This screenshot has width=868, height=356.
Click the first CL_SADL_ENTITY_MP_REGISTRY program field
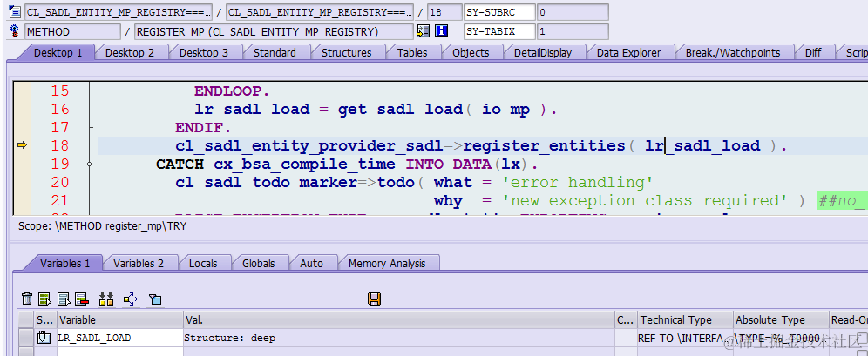pyautogui.click(x=118, y=11)
